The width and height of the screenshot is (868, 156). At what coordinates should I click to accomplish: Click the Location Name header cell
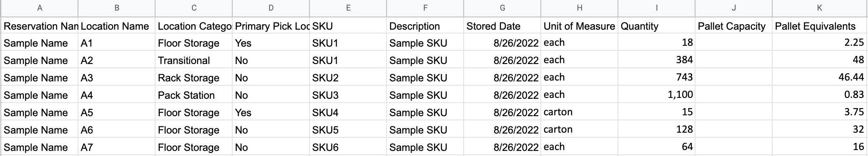117,26
